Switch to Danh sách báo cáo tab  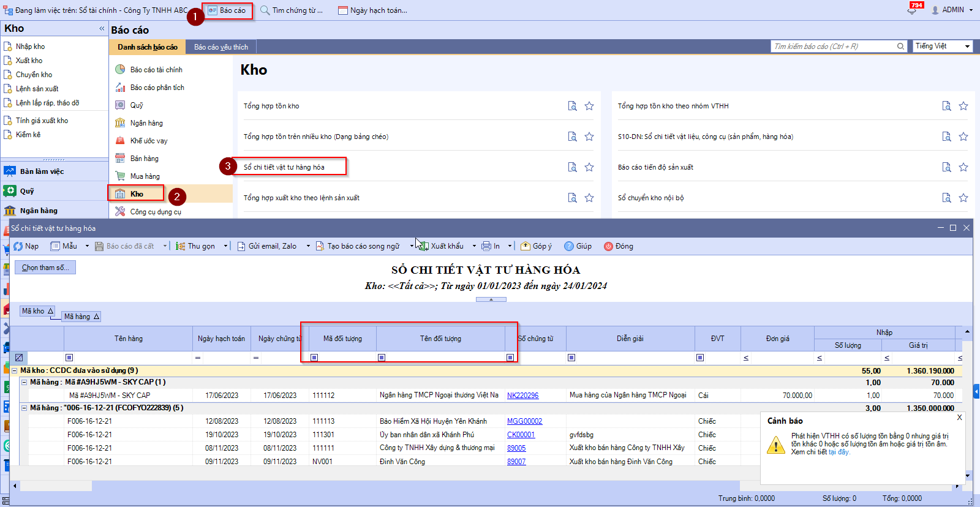click(148, 47)
